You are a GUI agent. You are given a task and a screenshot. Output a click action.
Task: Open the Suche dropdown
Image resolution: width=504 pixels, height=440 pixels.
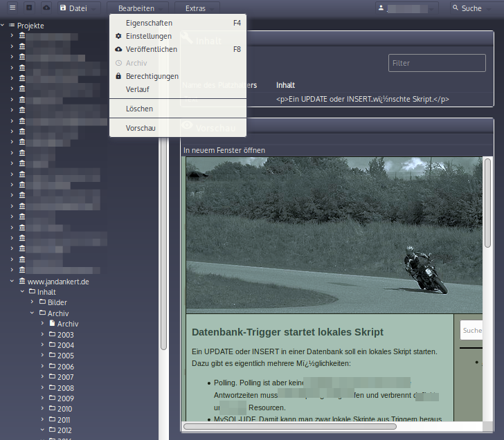pyautogui.click(x=471, y=8)
